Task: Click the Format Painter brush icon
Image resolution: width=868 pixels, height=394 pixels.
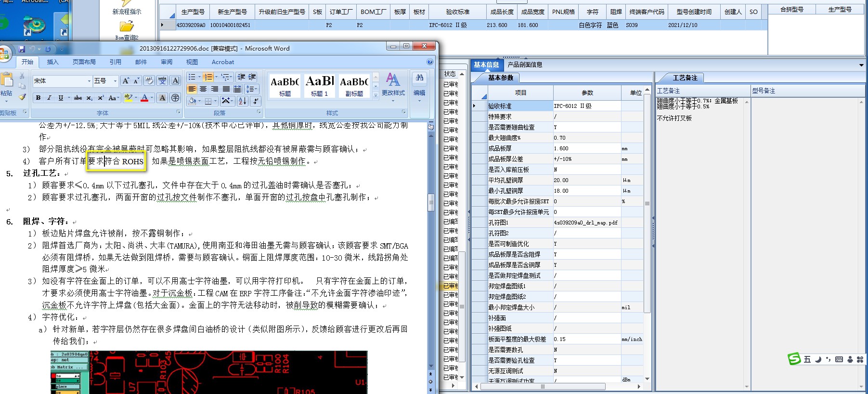Action: 22,97
